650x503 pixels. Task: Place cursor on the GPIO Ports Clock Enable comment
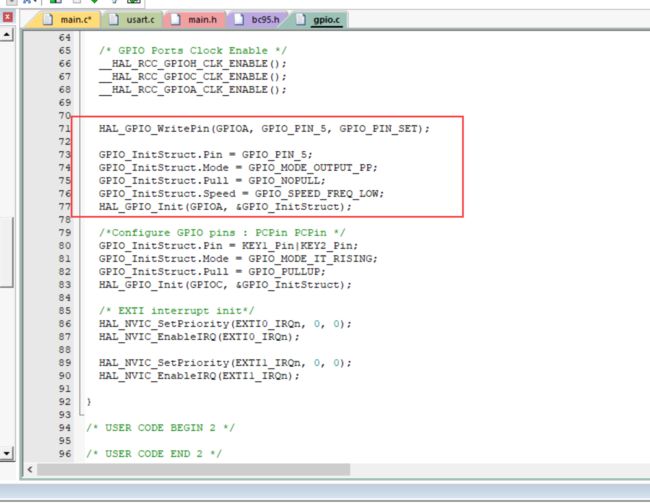coord(193,51)
